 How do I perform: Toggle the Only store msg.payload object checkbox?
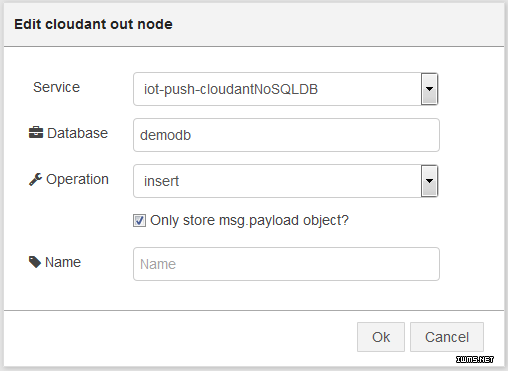pyautogui.click(x=139, y=220)
